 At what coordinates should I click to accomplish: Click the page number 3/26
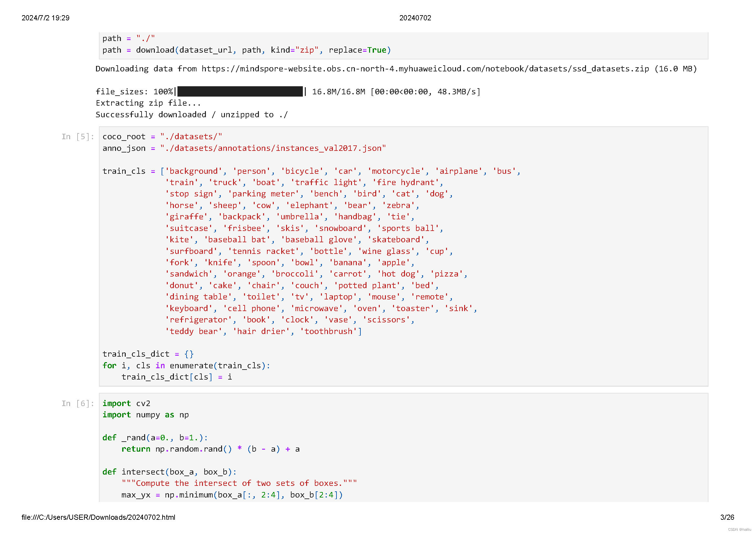(x=727, y=517)
